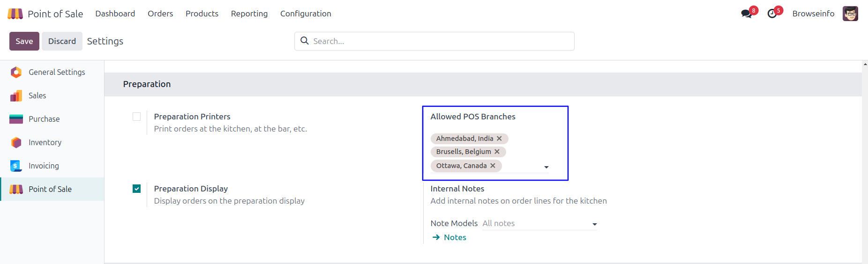Remove the Ahmedabad, India branch tag
The height and width of the screenshot is (264, 868).
(x=499, y=139)
